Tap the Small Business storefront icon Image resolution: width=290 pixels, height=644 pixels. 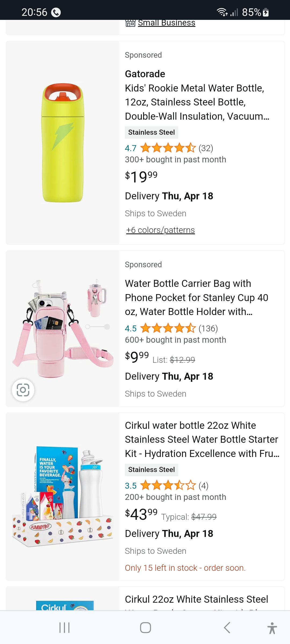130,23
